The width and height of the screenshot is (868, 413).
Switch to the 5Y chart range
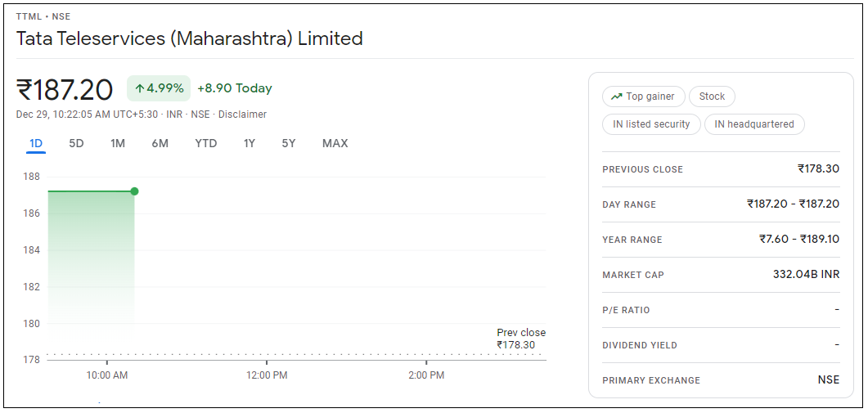pos(289,144)
